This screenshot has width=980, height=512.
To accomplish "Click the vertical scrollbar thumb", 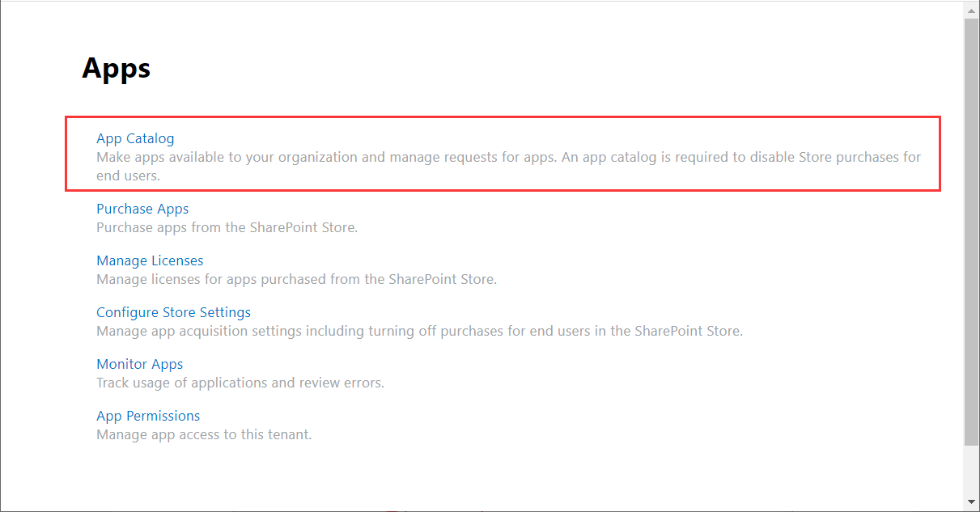I will click(971, 231).
